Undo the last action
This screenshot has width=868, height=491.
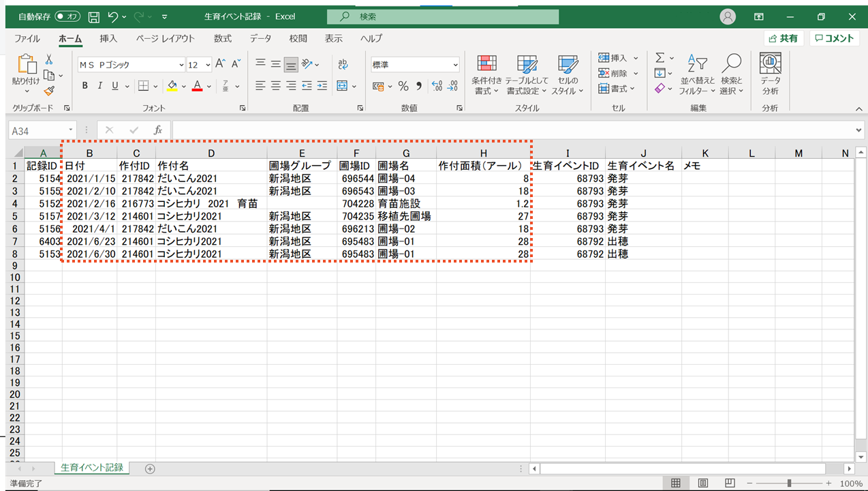113,16
